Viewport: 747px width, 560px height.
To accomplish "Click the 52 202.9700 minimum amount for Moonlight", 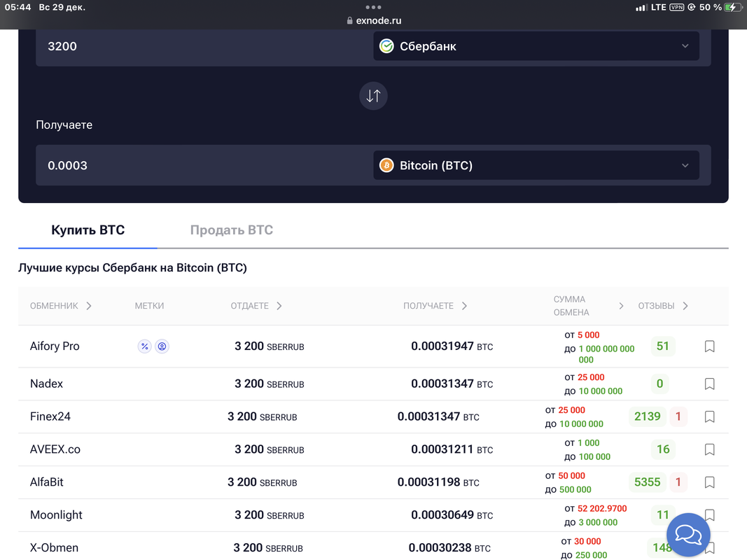I will pos(602,509).
